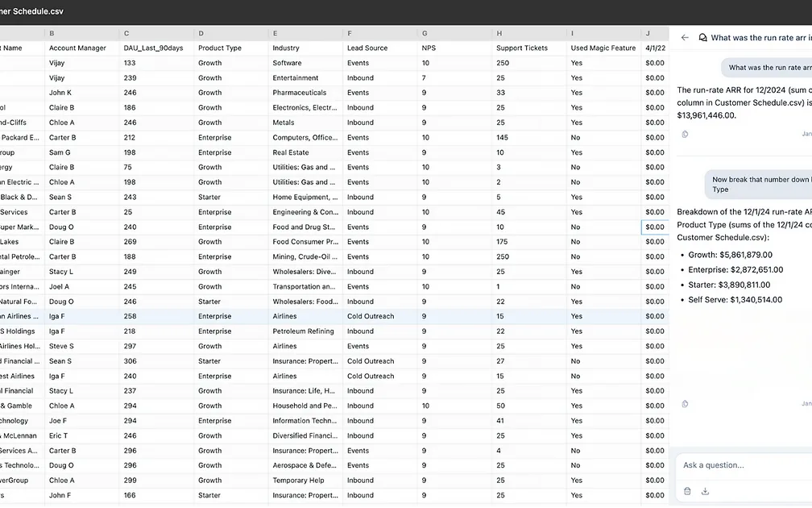Click the trash icon below question box
Screen dimensions: 812x508
(687, 491)
